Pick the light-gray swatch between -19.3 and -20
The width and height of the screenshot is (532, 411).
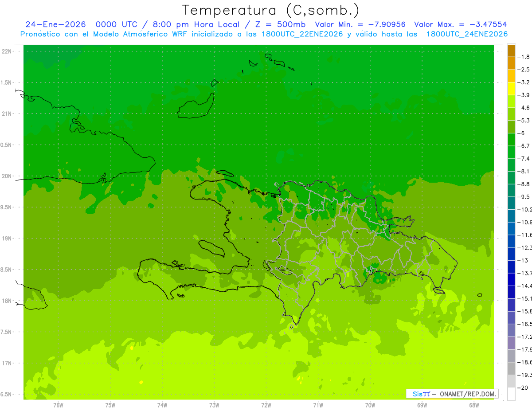(511, 381)
